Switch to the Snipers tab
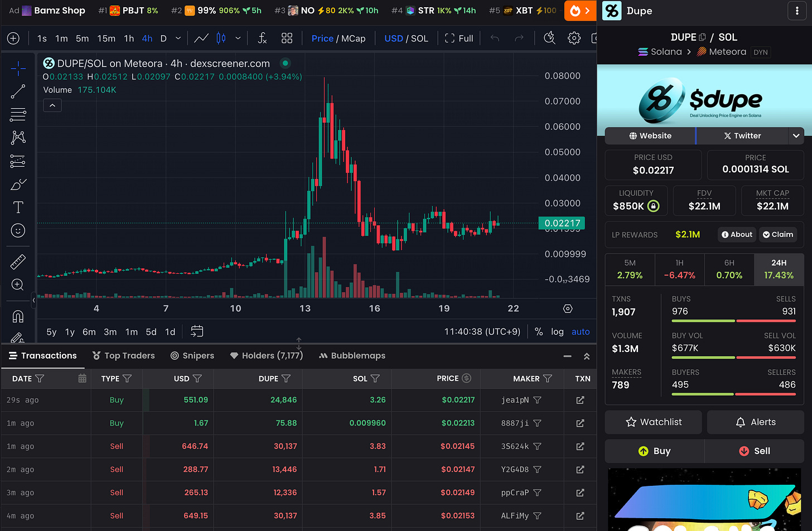 click(x=192, y=356)
